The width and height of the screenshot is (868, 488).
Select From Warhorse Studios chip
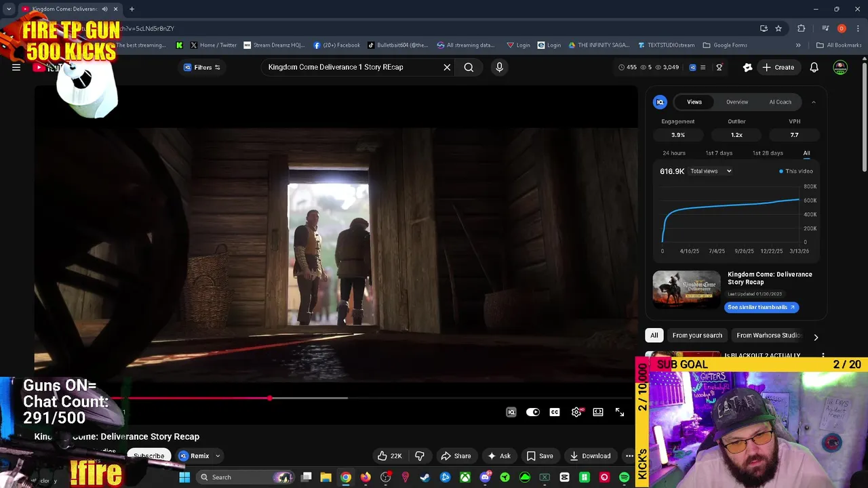coord(769,335)
